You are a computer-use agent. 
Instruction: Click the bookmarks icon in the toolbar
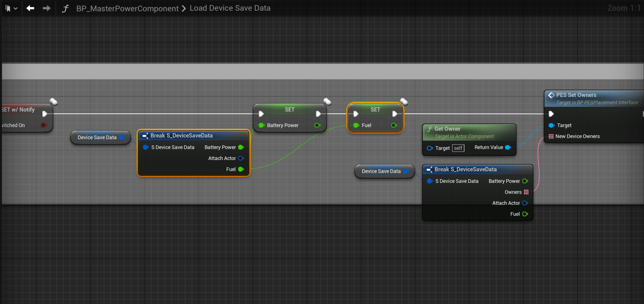8,8
